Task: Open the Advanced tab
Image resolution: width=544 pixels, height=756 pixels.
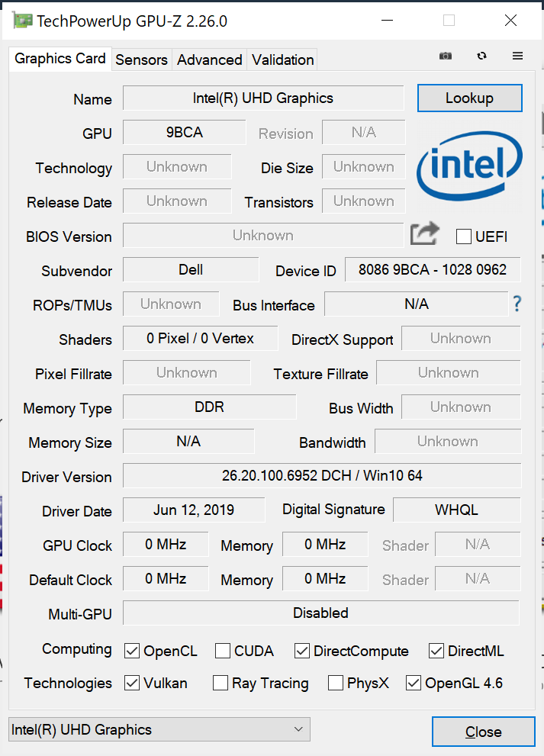Action: pos(210,60)
